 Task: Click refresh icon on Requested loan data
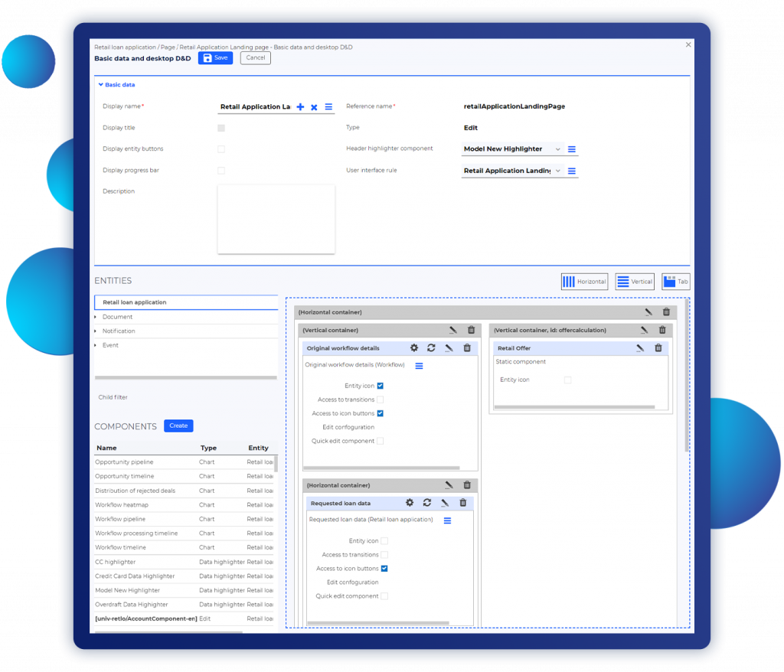tap(426, 503)
